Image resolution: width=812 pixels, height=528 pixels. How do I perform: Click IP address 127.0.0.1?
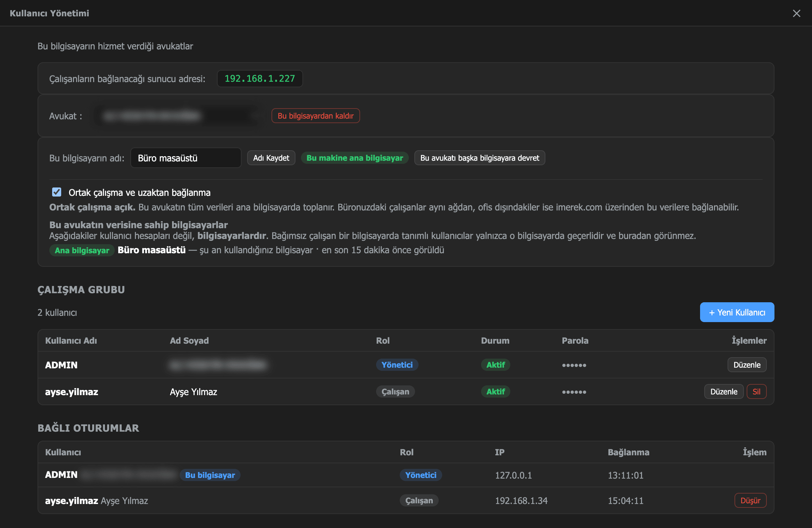point(513,475)
